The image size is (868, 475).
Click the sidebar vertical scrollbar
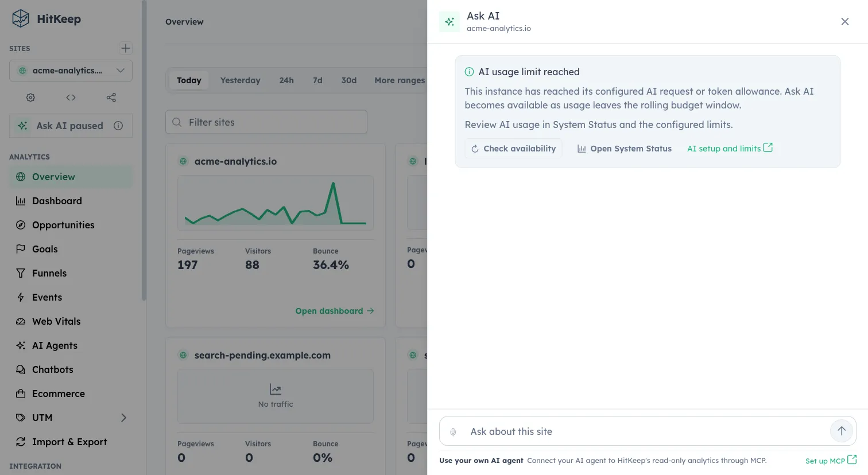point(144,150)
